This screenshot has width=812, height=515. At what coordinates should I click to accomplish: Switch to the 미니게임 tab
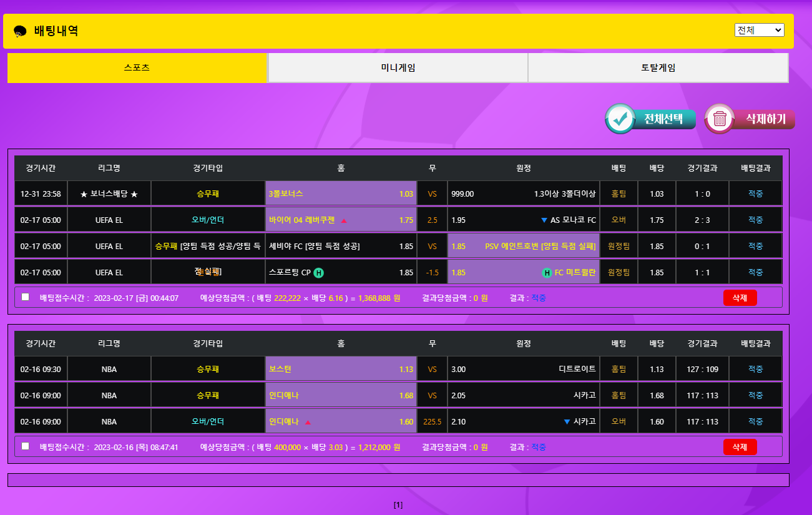click(x=398, y=68)
